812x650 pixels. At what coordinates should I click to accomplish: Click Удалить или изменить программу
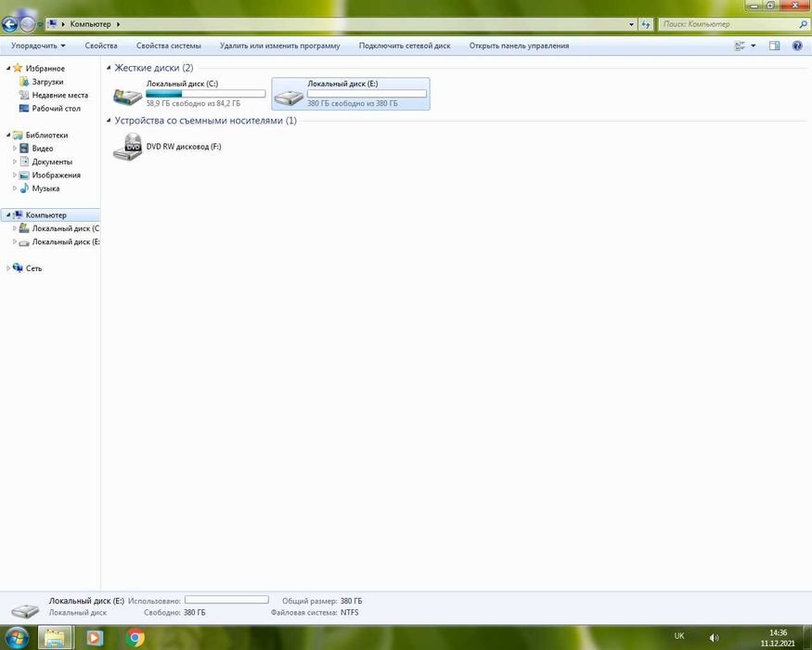pyautogui.click(x=279, y=45)
